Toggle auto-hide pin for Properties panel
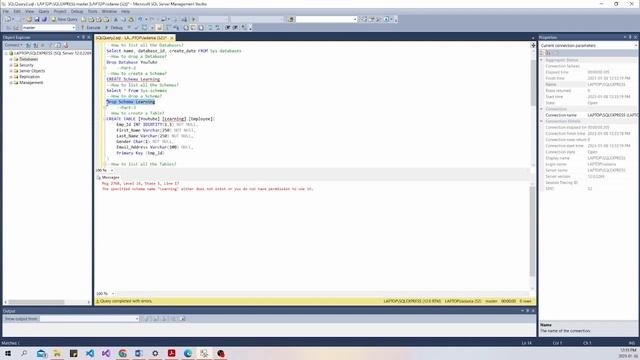The image size is (640, 360). coord(629,37)
